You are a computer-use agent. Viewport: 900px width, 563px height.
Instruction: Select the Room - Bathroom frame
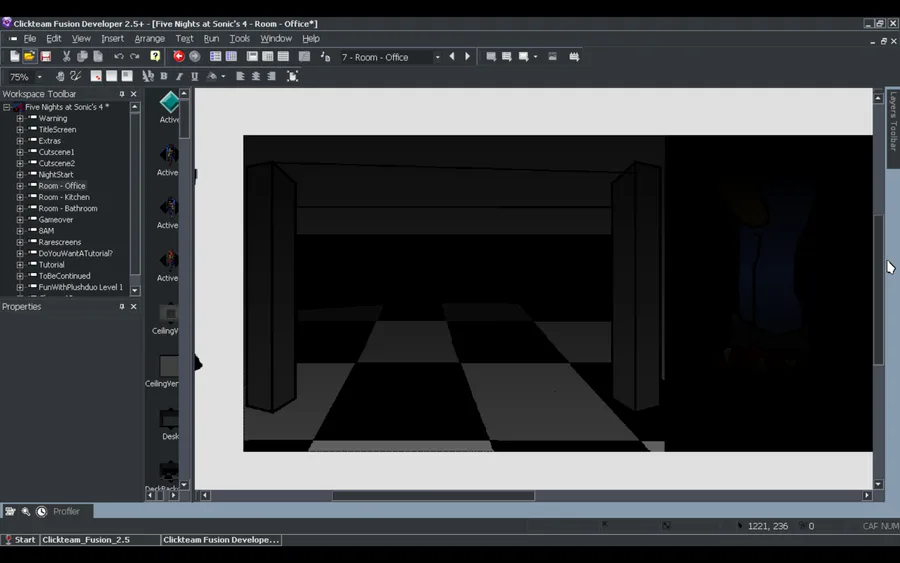click(68, 208)
